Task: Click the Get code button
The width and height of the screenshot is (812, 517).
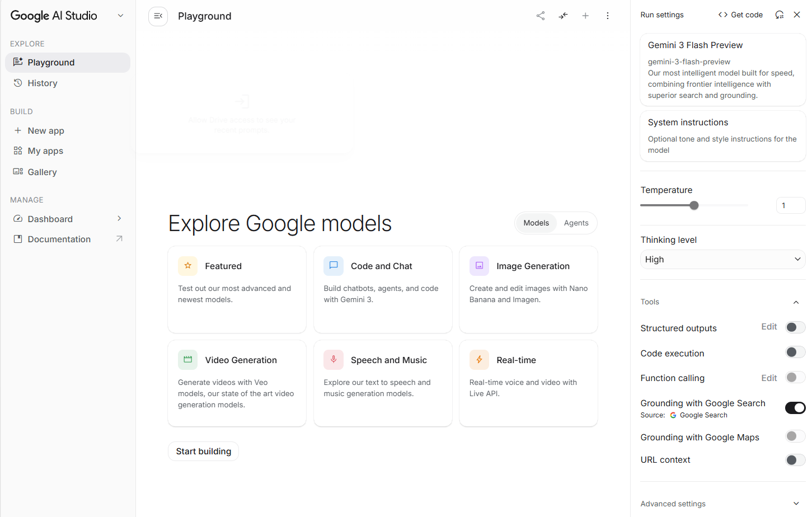Action: click(x=740, y=15)
